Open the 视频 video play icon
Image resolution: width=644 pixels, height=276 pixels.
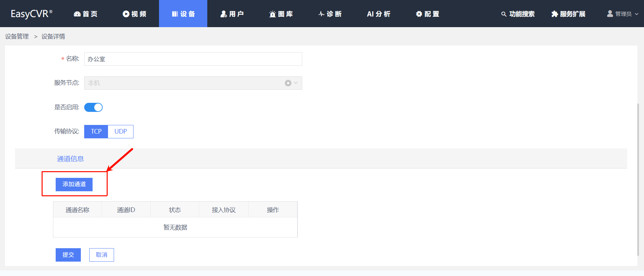pyautogui.click(x=126, y=14)
